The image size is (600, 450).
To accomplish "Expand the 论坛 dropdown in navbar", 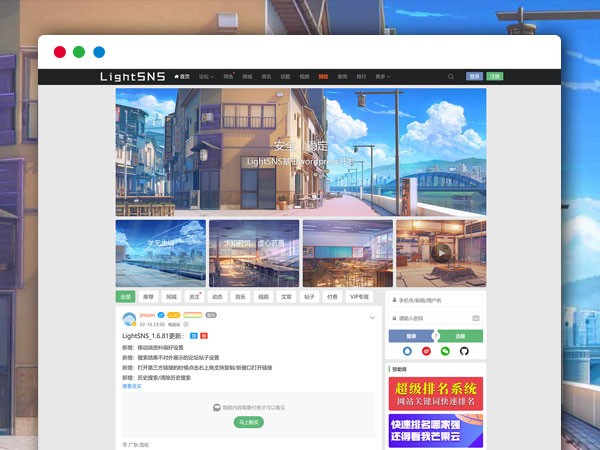I will (205, 76).
